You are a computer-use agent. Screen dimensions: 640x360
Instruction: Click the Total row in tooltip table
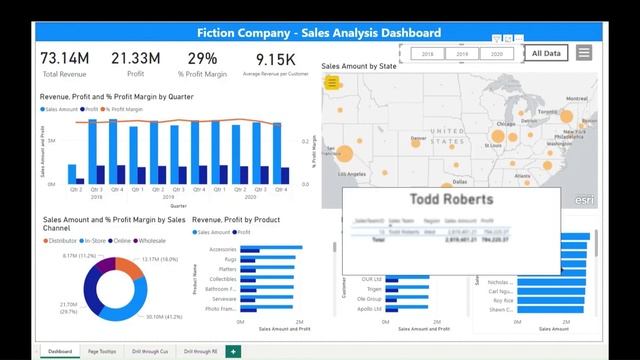pos(431,240)
